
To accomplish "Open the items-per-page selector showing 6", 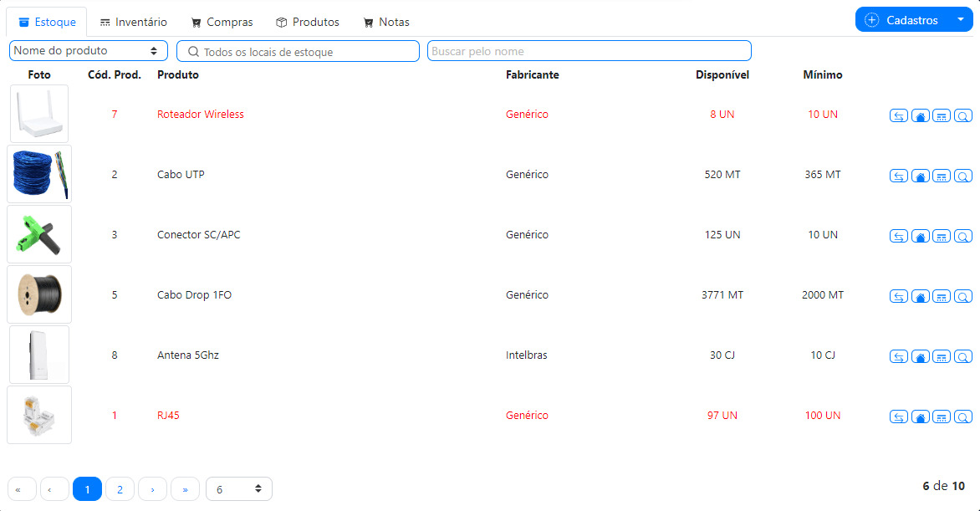I will click(238, 489).
